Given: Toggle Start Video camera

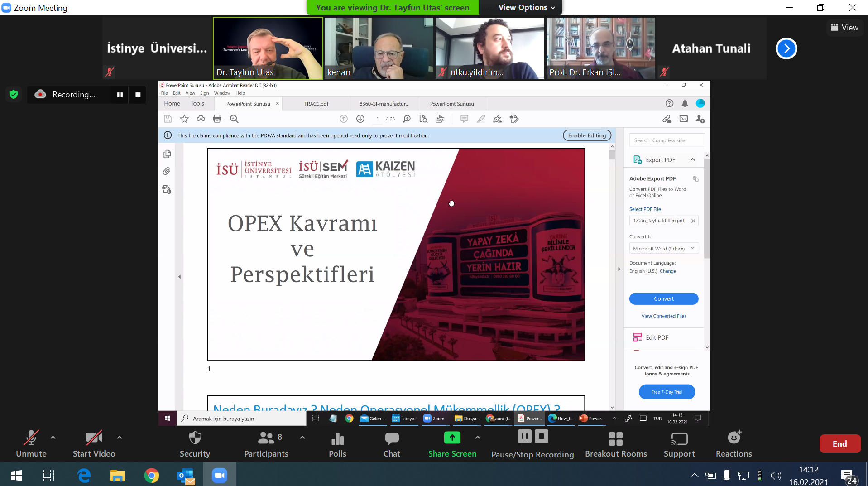Looking at the screenshot, I should pyautogui.click(x=94, y=438).
